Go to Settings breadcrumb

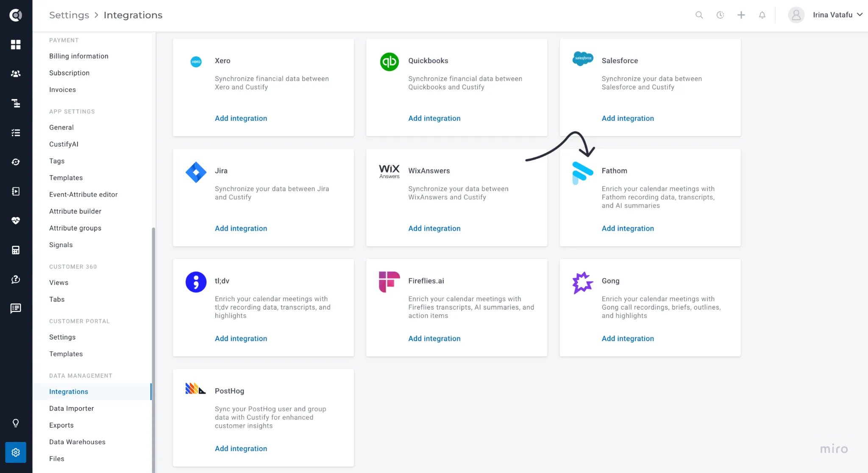point(69,15)
